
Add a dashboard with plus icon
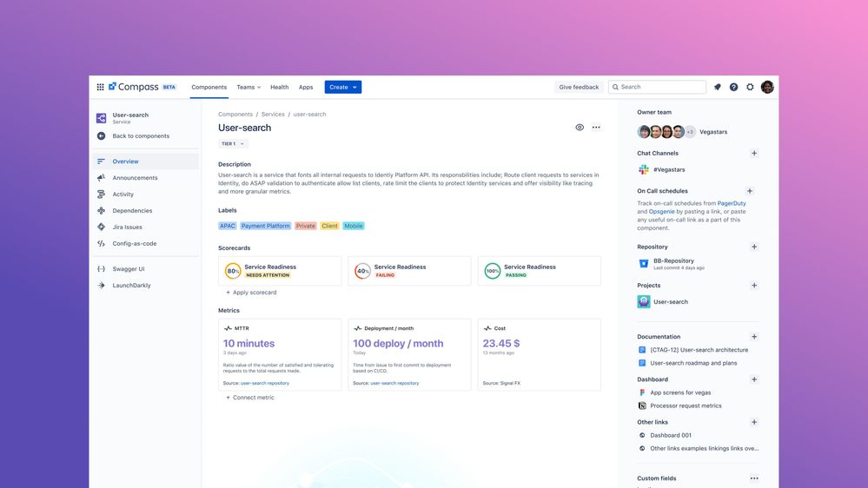[754, 379]
